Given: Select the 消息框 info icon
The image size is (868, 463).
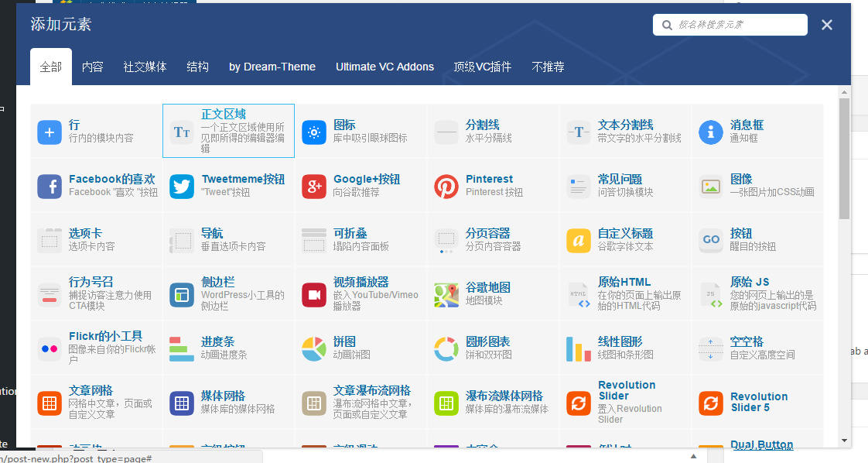Looking at the screenshot, I should (710, 132).
